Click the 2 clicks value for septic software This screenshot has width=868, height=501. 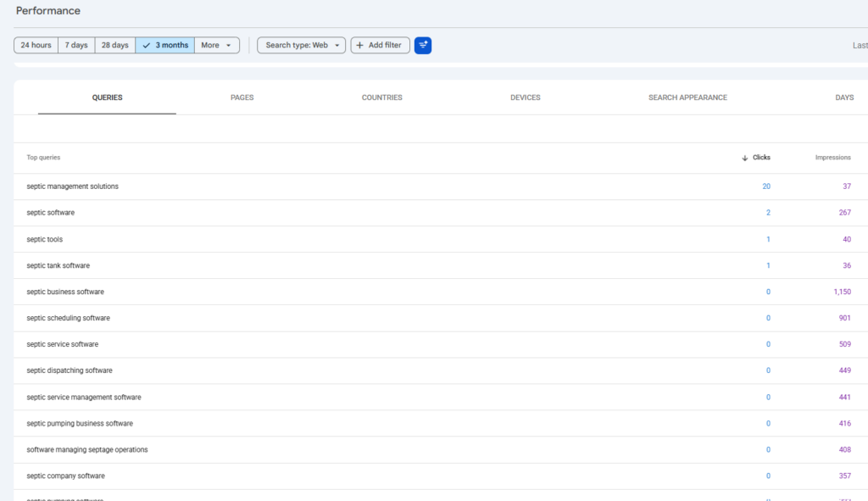click(768, 213)
